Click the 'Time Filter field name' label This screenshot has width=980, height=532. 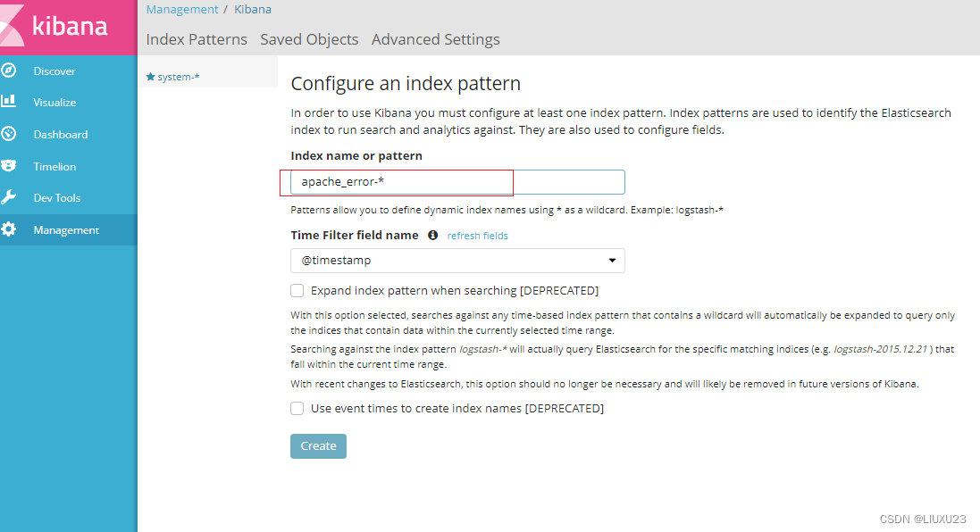tap(355, 236)
